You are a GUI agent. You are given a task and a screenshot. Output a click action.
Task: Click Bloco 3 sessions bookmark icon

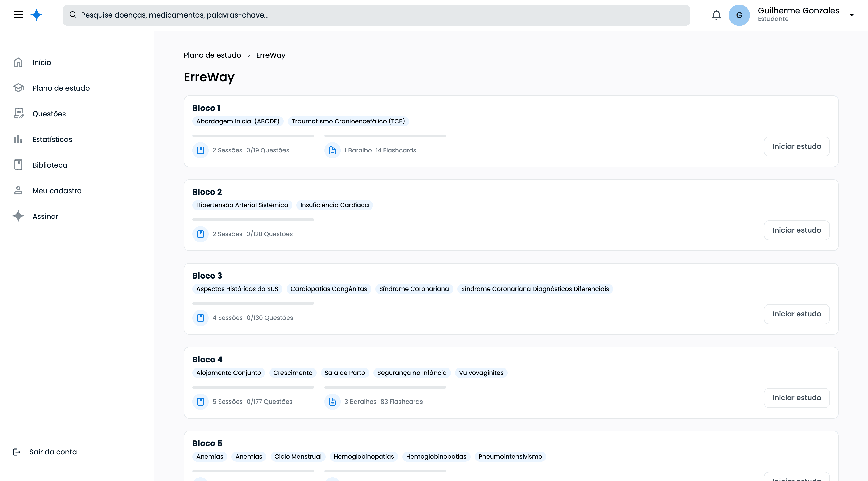(201, 318)
